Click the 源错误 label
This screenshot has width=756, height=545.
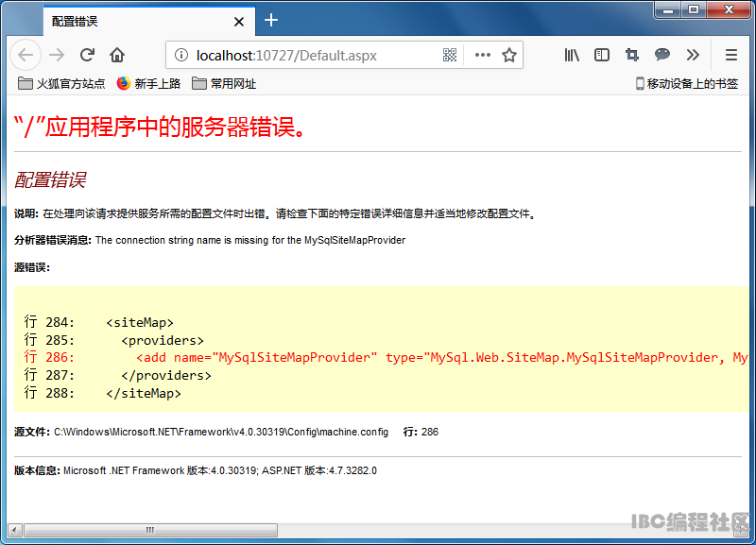point(32,267)
